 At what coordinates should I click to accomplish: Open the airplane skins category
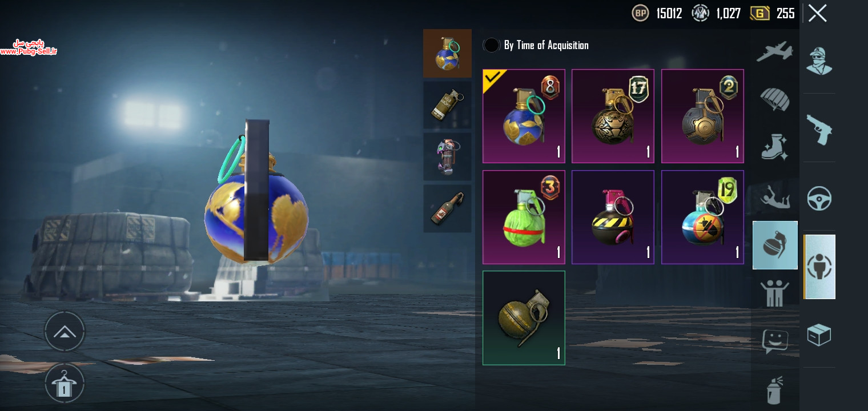[x=775, y=52]
